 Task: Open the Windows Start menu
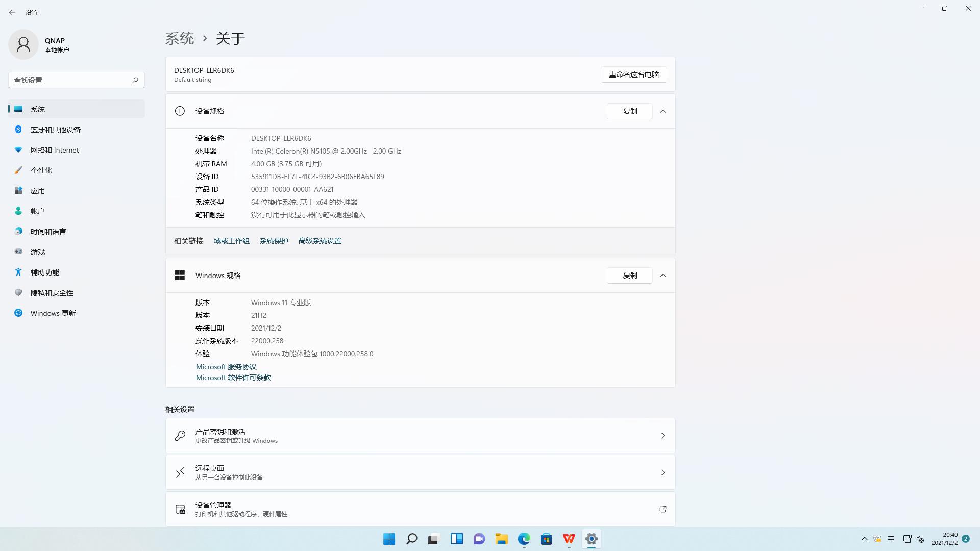pos(389,539)
